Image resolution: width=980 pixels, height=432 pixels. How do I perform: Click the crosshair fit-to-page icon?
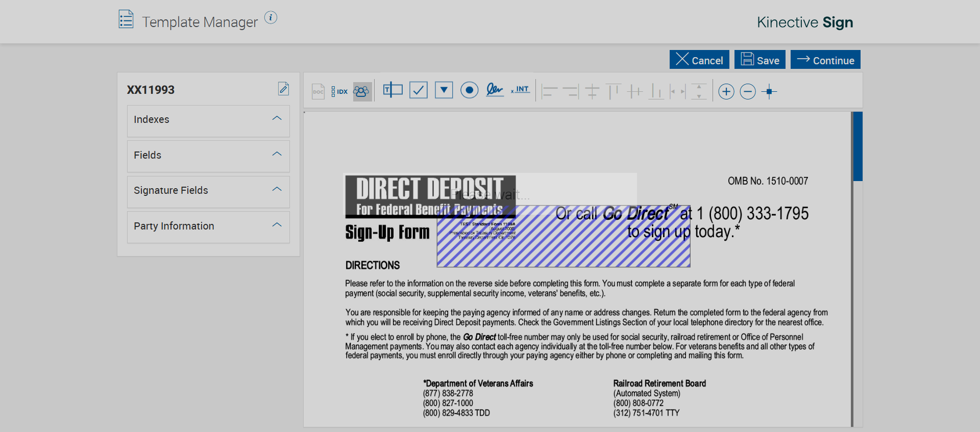(769, 92)
